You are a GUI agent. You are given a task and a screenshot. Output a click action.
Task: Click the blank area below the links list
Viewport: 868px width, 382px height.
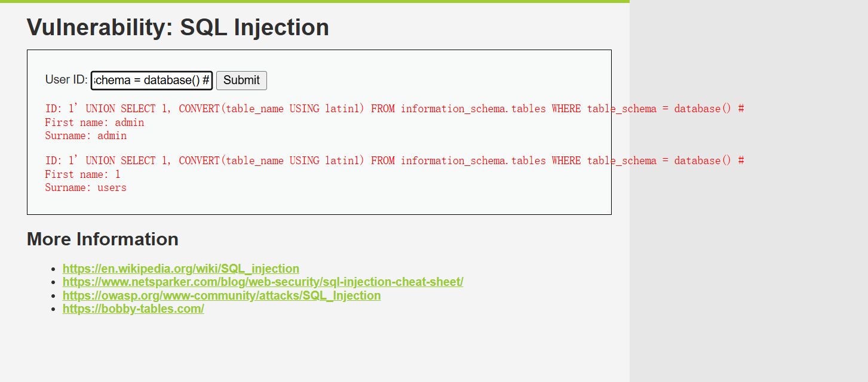point(314,349)
